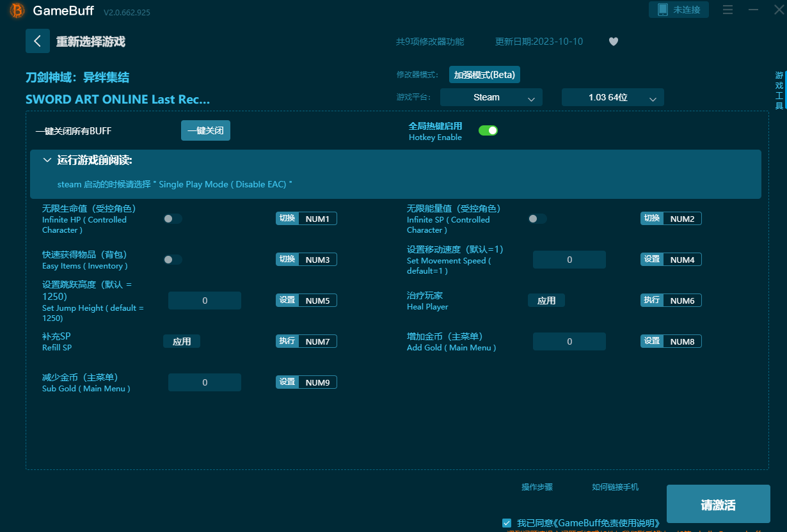Enable Easy Items (Inventory) toggle

coord(173,260)
